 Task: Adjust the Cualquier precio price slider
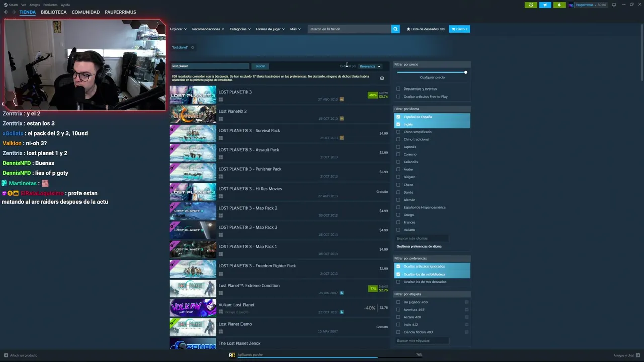tap(465, 72)
